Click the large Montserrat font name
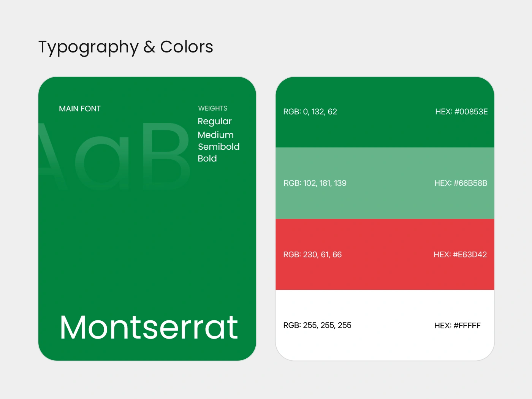Viewport: 532px width, 399px height. point(149,327)
